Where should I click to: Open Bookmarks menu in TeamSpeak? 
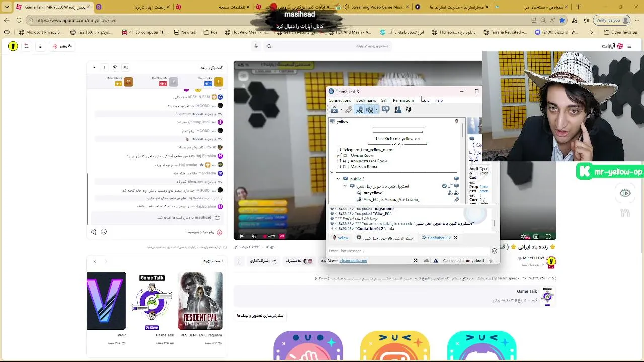pyautogui.click(x=366, y=100)
